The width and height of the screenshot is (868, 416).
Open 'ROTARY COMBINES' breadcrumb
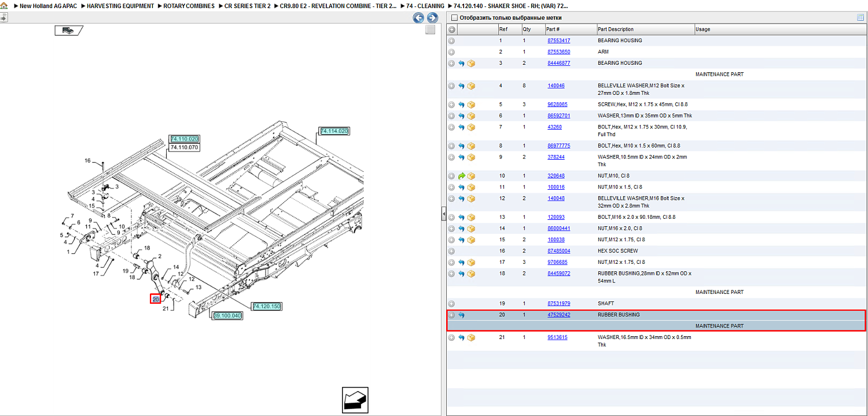tap(189, 6)
